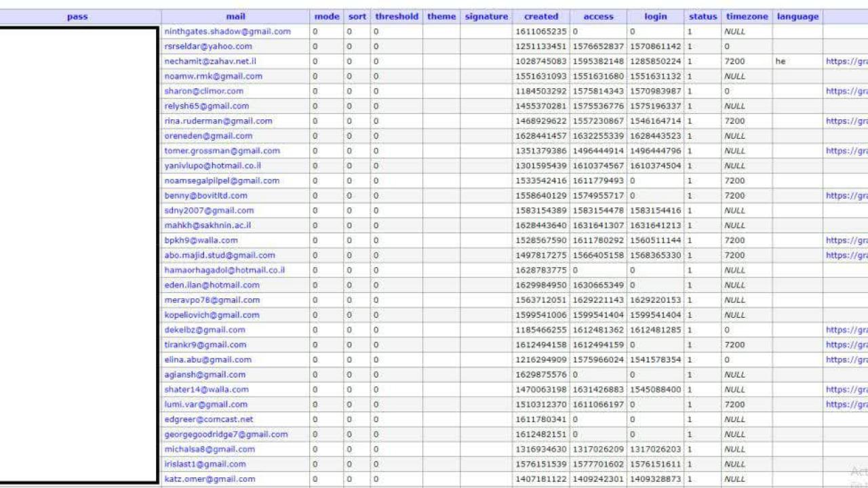This screenshot has width=868, height=488.
Task: Select the created value 1185466255
Action: click(541, 329)
